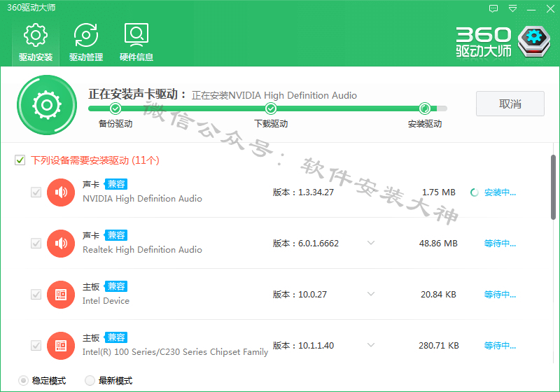Expand version dropdown for Realtek 6.0.1.6662

(371, 243)
